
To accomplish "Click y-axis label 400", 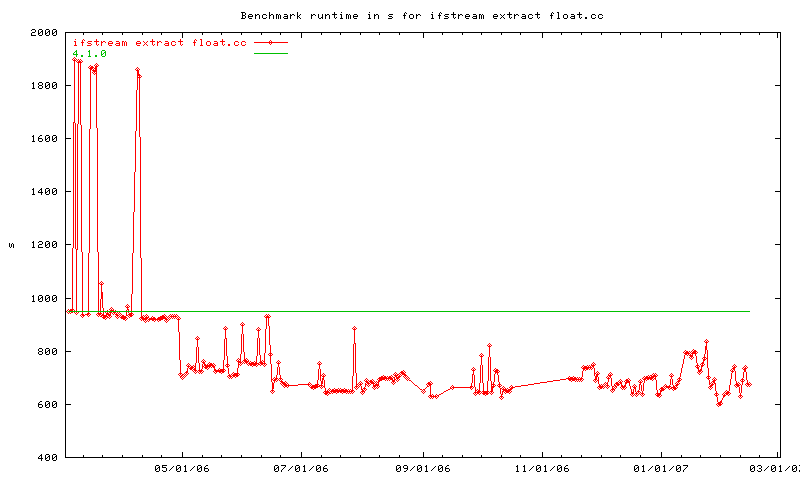I will coord(48,458).
